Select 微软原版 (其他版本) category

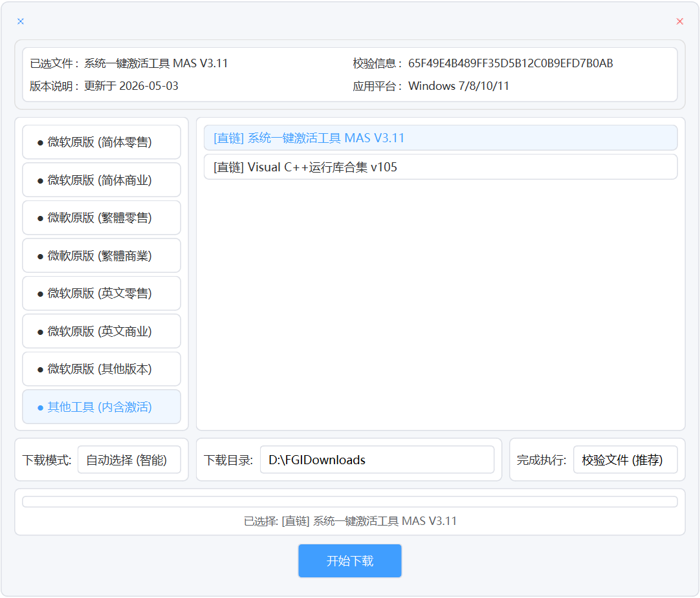tap(102, 369)
